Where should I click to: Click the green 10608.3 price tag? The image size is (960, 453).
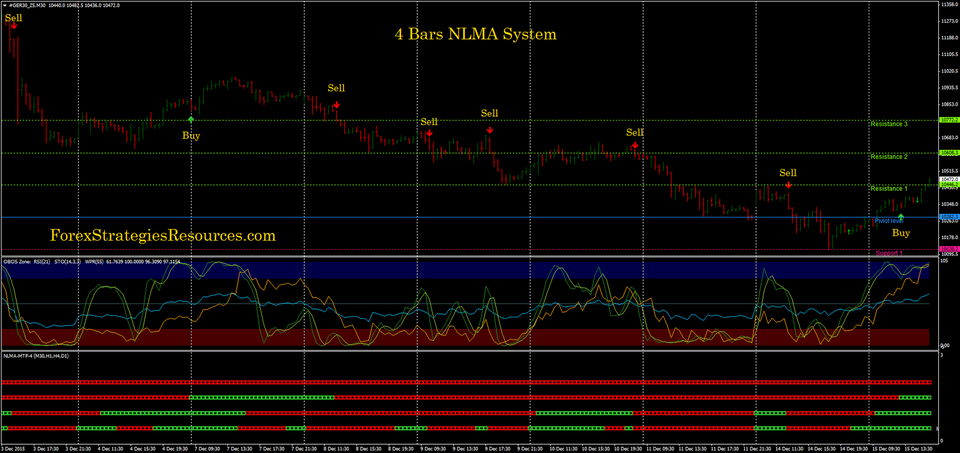tap(948, 152)
